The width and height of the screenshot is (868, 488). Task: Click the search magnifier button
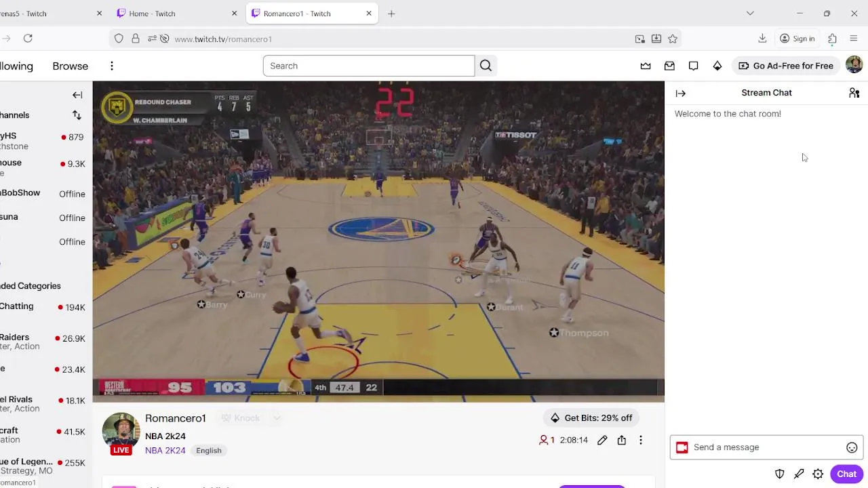click(486, 66)
